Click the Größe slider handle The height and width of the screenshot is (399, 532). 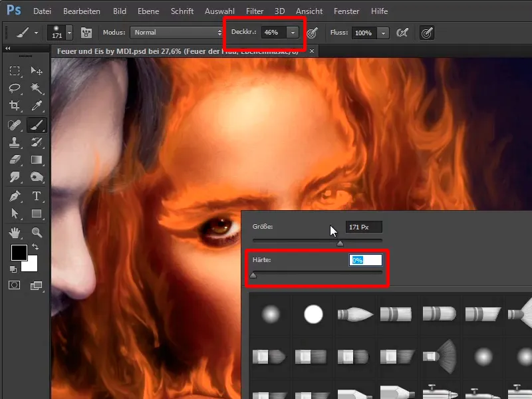(340, 243)
